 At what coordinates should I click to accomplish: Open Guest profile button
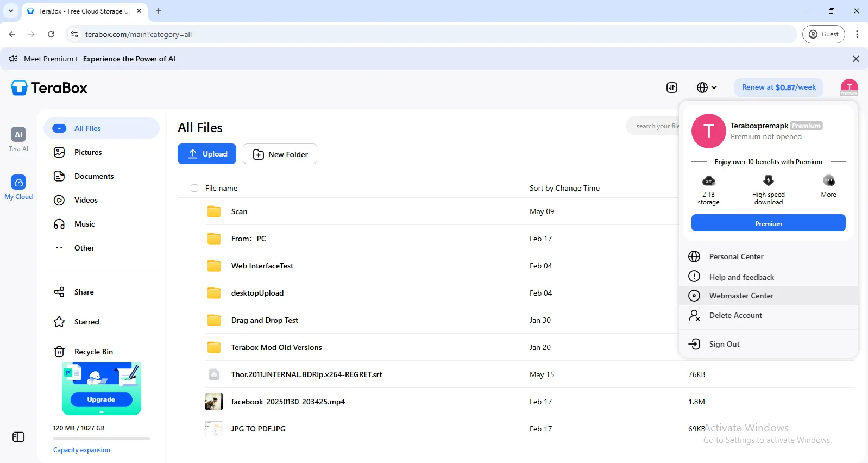(823, 34)
